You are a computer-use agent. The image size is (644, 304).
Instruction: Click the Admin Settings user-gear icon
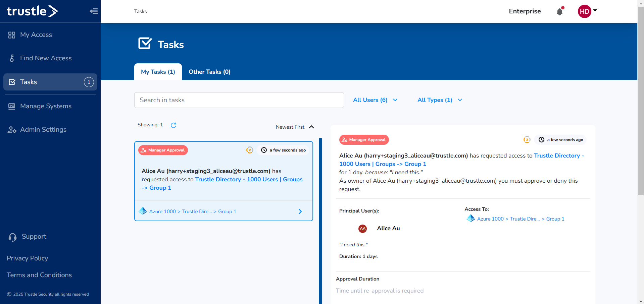[x=12, y=130]
